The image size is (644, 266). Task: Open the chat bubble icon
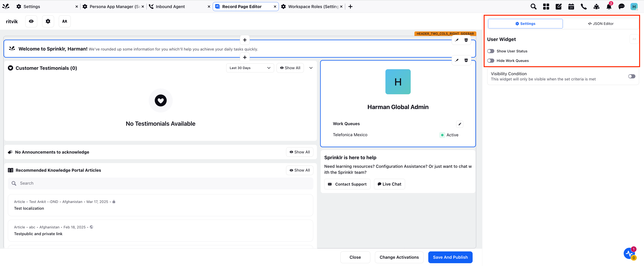622,7
